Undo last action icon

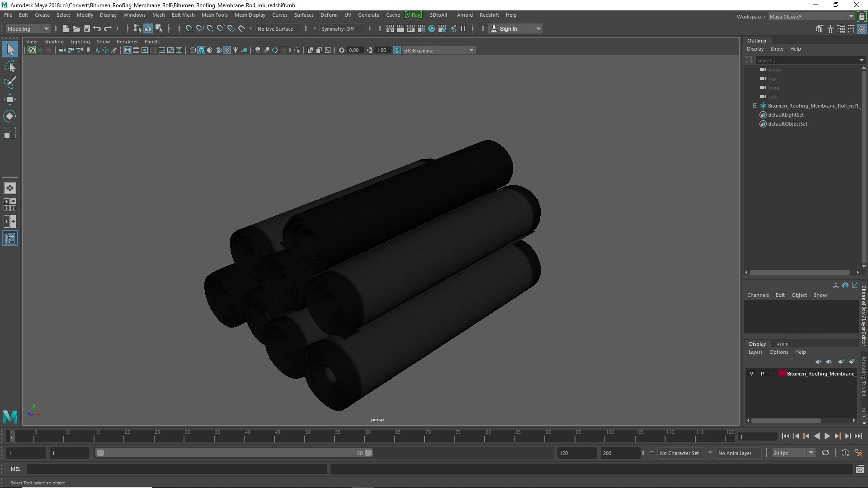point(97,28)
